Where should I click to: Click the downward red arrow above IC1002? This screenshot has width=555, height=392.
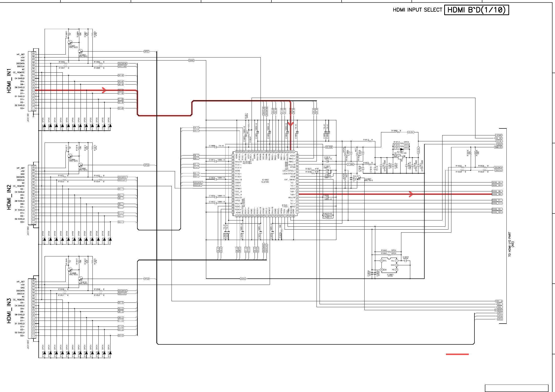coord(291,123)
